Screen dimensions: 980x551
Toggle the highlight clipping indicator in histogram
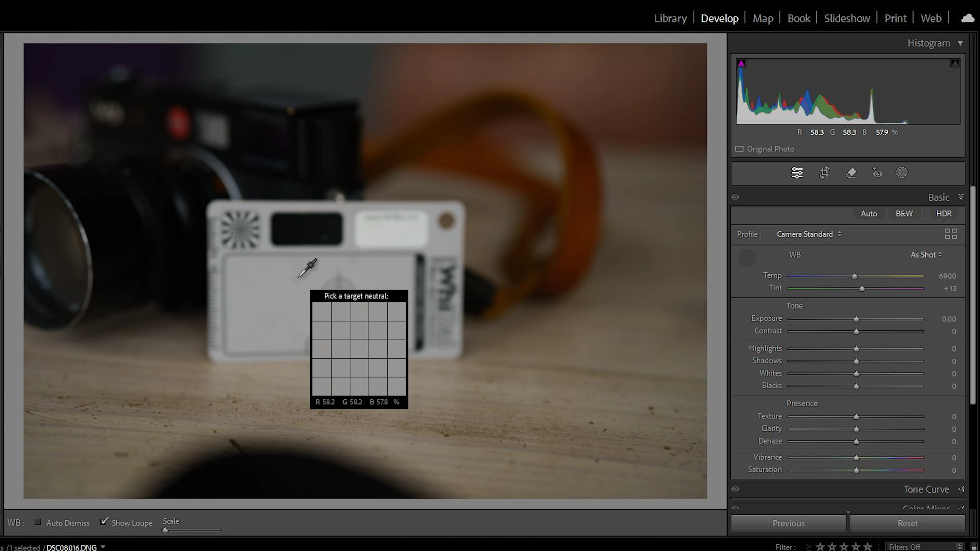(955, 63)
